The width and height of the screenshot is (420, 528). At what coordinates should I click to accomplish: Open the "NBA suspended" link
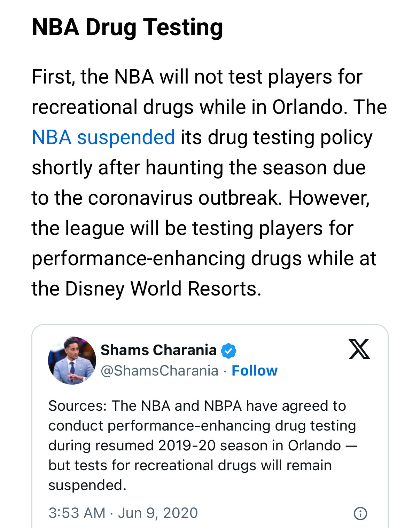(103, 137)
